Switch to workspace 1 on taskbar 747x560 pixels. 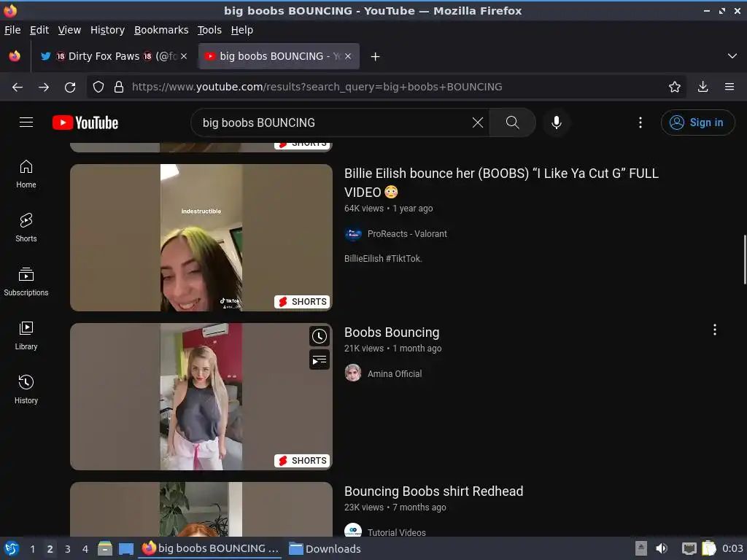coord(32,548)
